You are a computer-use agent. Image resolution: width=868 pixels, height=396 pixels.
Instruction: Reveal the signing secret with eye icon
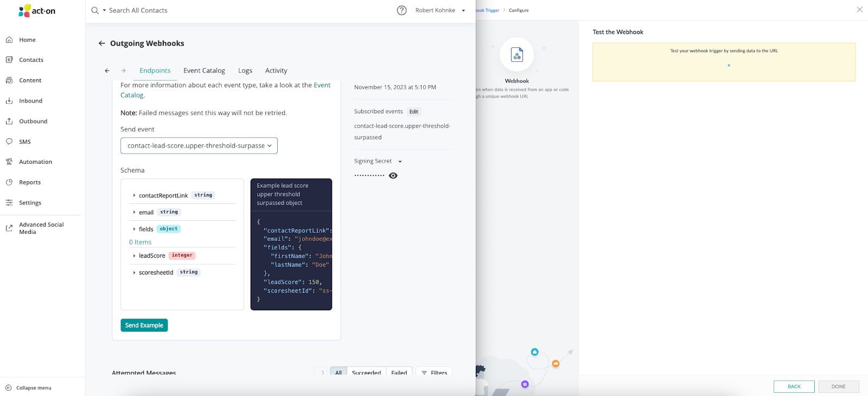point(393,176)
